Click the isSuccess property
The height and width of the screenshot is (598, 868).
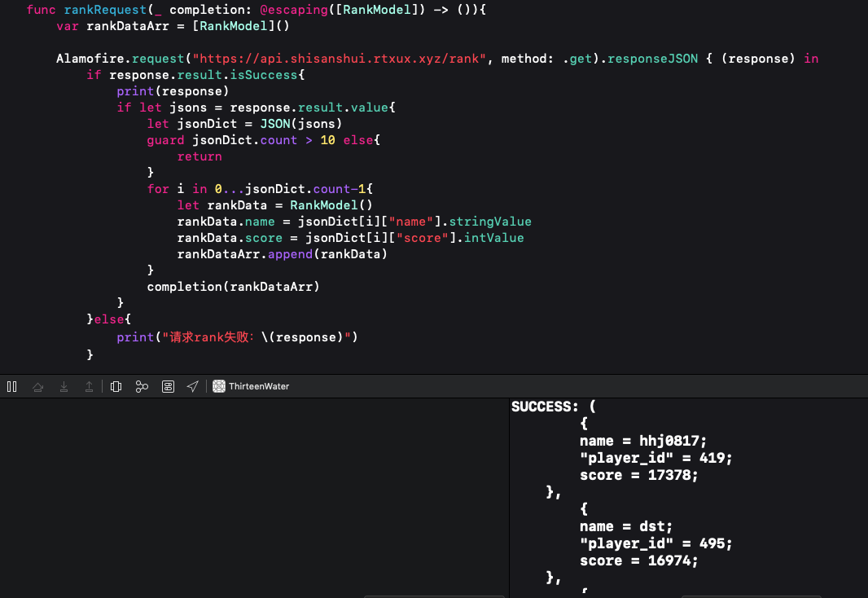pos(264,75)
